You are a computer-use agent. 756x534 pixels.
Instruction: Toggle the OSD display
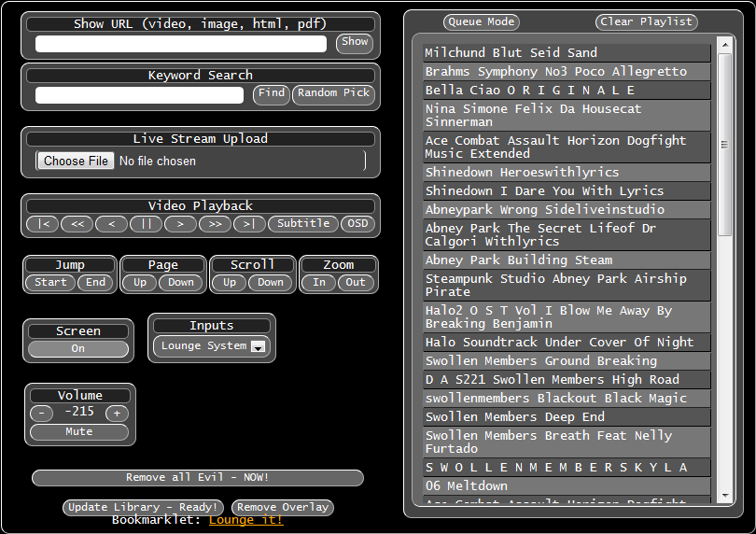(x=357, y=224)
